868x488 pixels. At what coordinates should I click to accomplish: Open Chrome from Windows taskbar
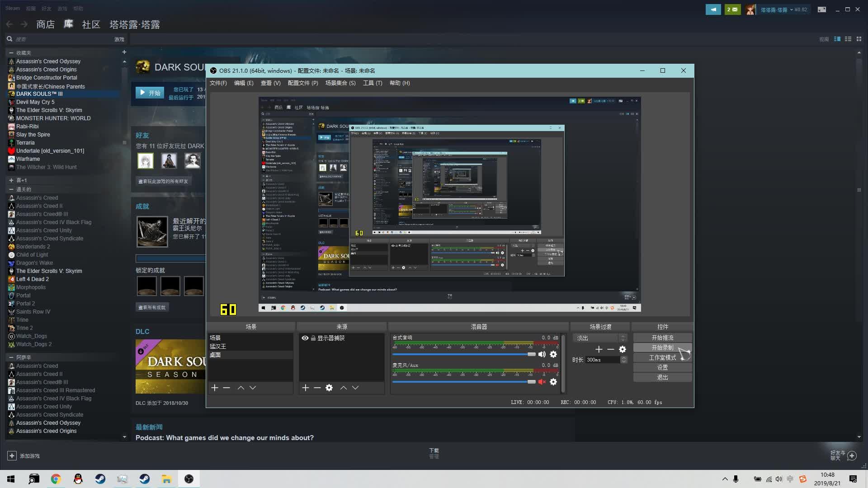(56, 479)
